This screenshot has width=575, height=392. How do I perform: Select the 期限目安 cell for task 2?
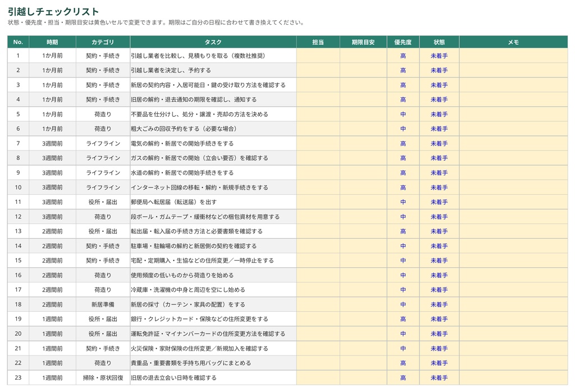[363, 70]
